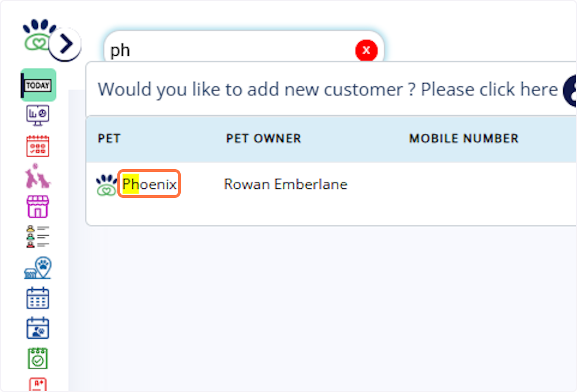Open the A+ report icon at sidebar bottom
The image size is (577, 392).
pos(38,384)
